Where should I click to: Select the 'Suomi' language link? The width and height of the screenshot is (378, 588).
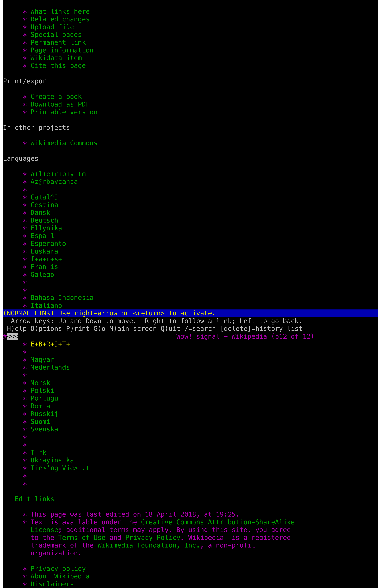(41, 422)
